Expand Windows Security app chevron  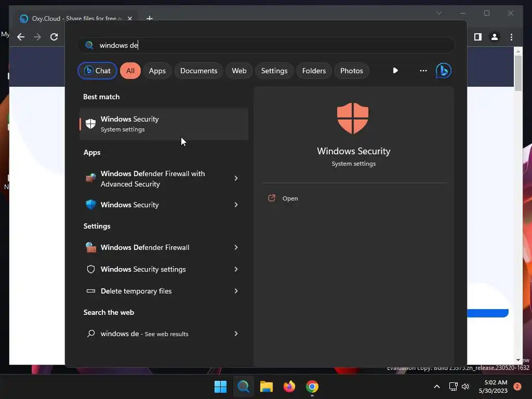tap(236, 205)
